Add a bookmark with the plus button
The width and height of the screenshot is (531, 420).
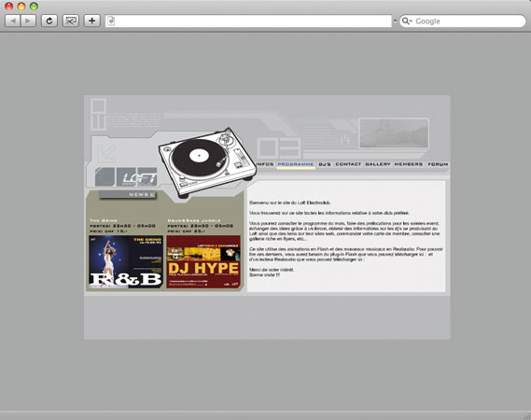point(91,21)
